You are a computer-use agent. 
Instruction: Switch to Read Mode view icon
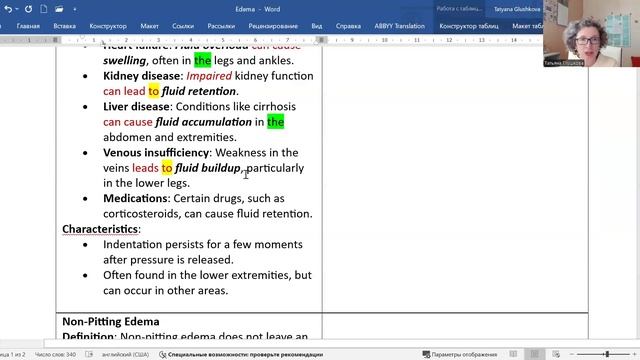click(x=513, y=354)
